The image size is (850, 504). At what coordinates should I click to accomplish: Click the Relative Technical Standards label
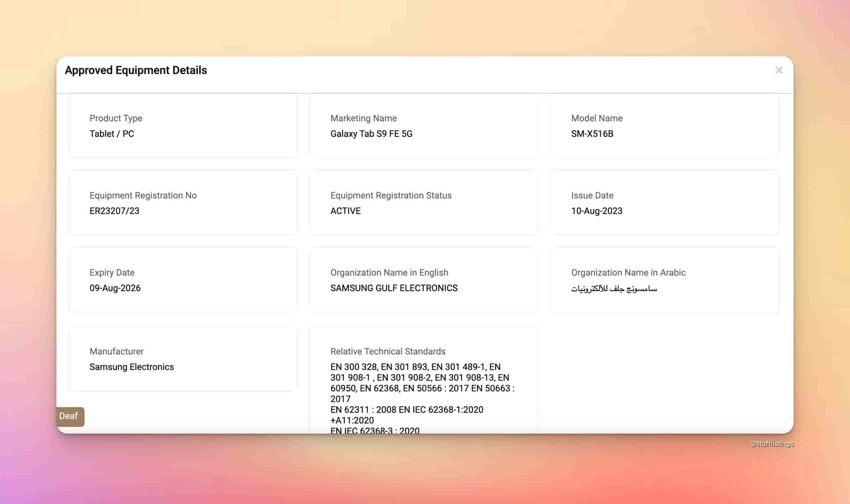[388, 351]
